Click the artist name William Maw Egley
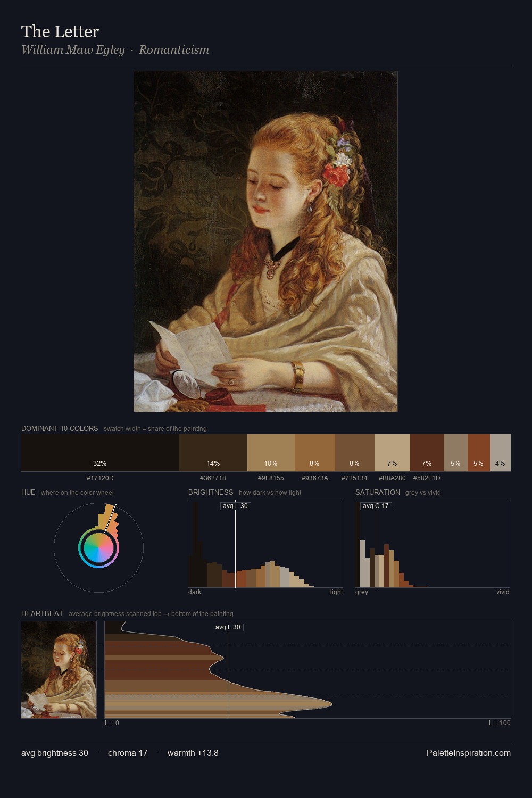532x798 pixels. [x=73, y=50]
